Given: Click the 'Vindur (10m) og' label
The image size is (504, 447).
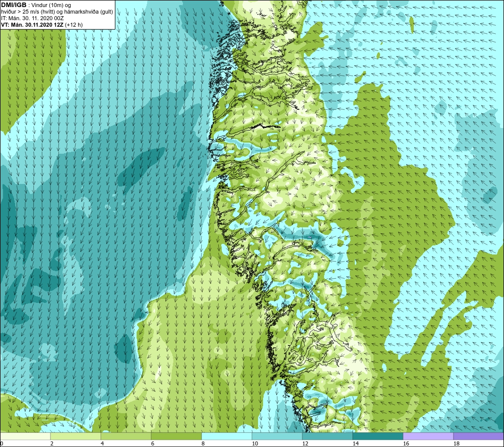Looking at the screenshot, I should tap(51, 6).
